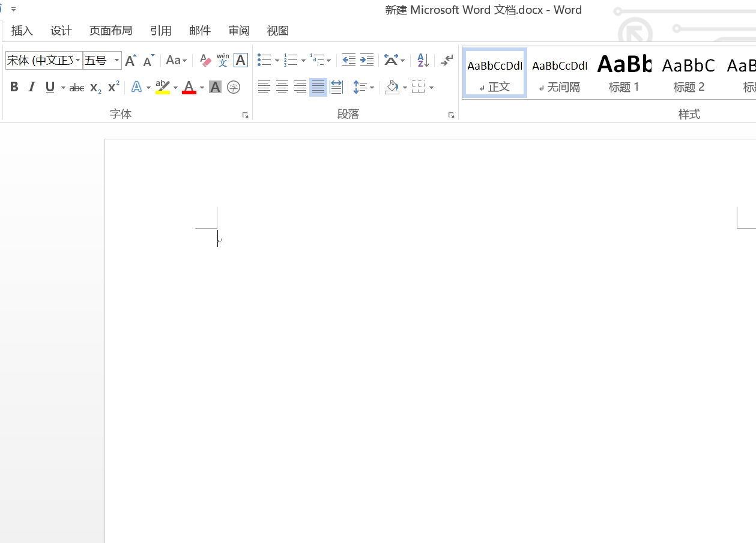The height and width of the screenshot is (543, 756).
Task: Toggle italic formatting
Action: [32, 88]
